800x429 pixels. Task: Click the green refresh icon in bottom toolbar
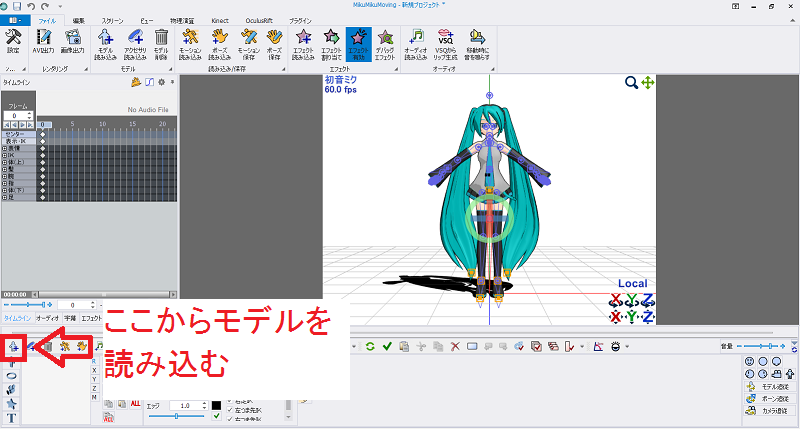[370, 346]
